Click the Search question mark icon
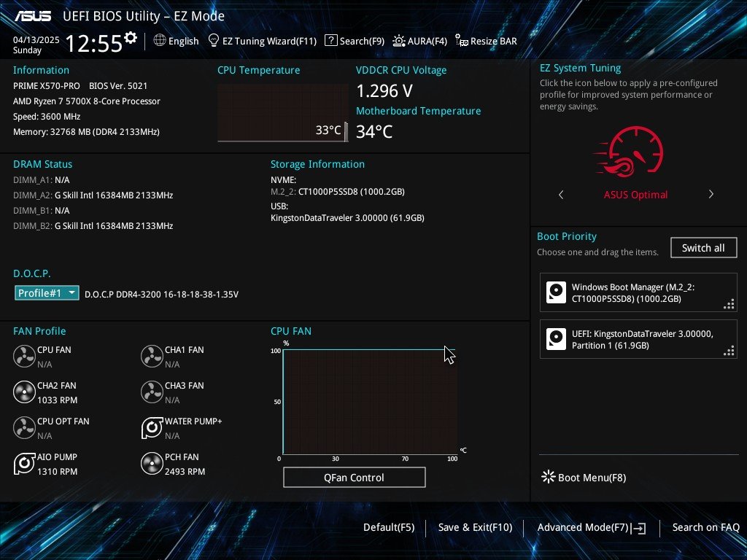The width and height of the screenshot is (747, 560). pos(330,41)
